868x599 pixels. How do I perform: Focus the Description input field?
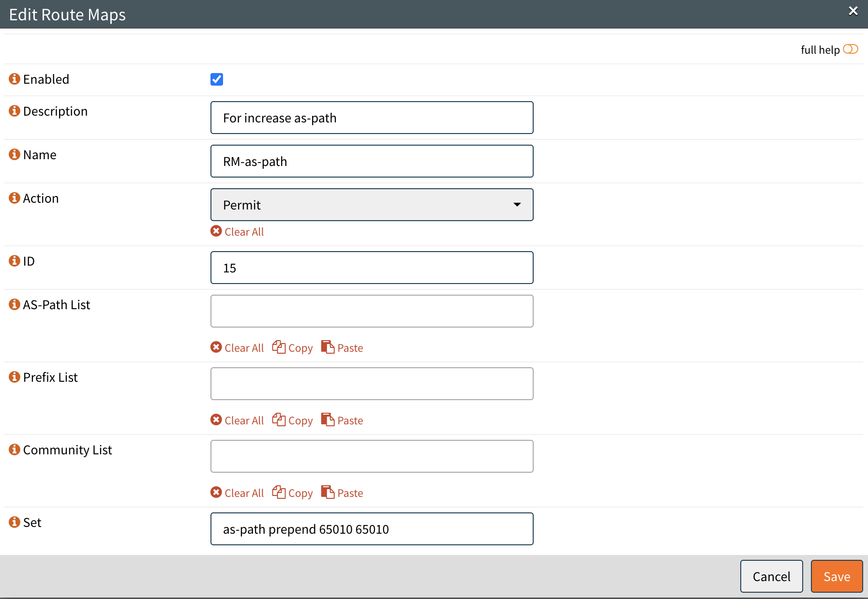click(372, 118)
